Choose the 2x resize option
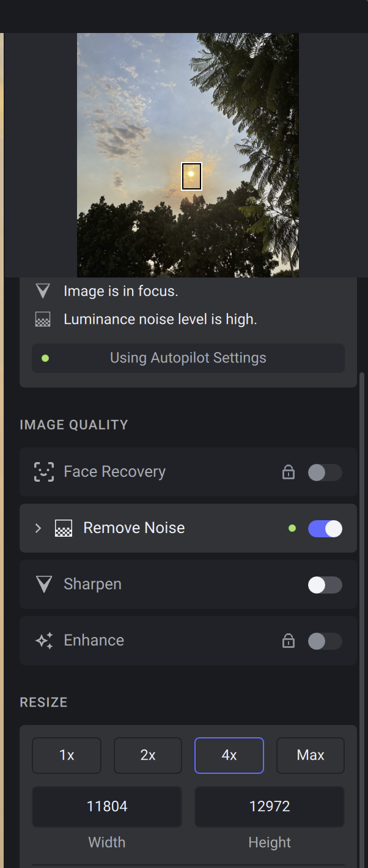Image resolution: width=368 pixels, height=868 pixels. (148, 756)
